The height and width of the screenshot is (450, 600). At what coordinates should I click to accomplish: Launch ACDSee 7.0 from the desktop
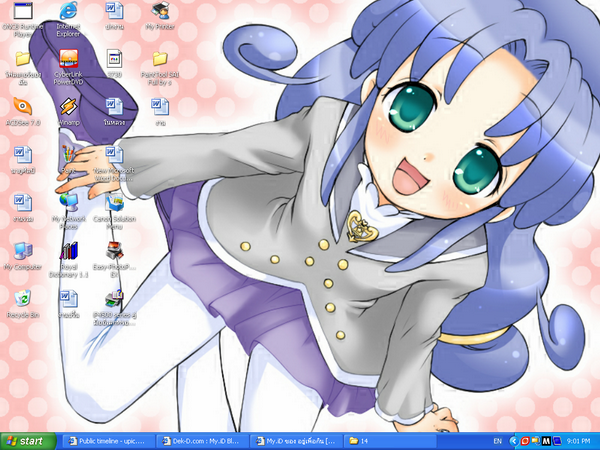23,106
